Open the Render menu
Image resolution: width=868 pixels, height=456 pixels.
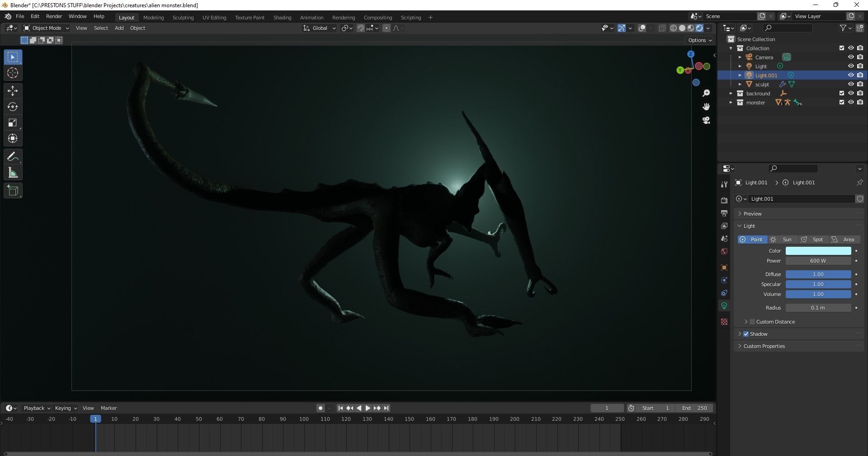tap(54, 16)
